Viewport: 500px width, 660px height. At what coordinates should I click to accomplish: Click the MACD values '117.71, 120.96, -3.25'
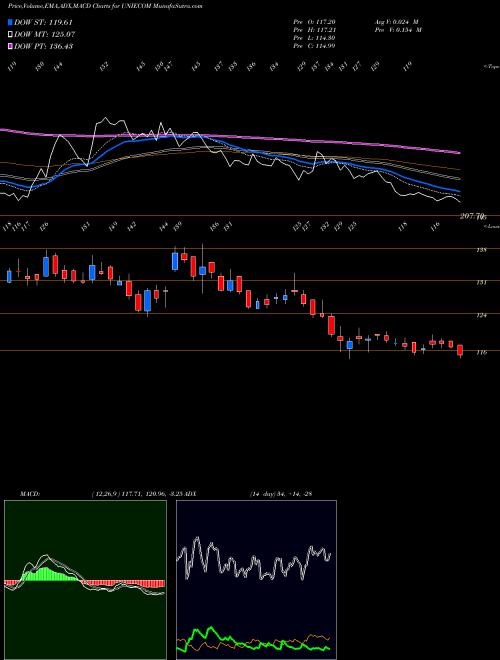click(152, 494)
